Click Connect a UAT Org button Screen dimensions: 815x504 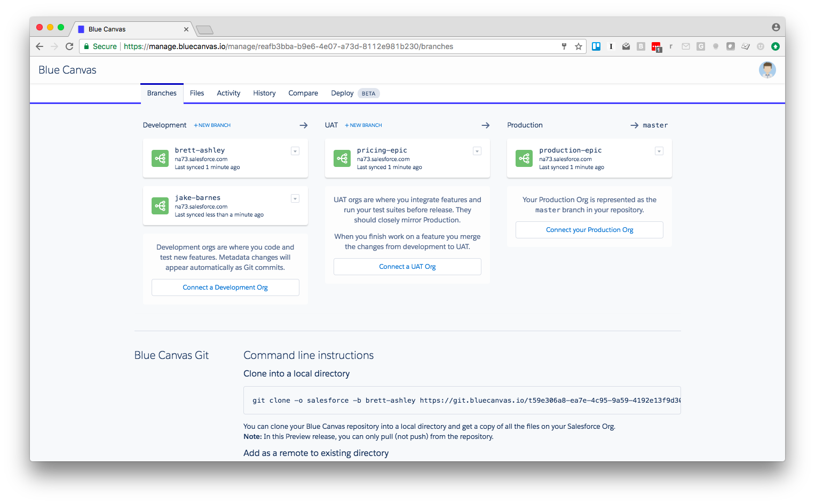click(407, 267)
